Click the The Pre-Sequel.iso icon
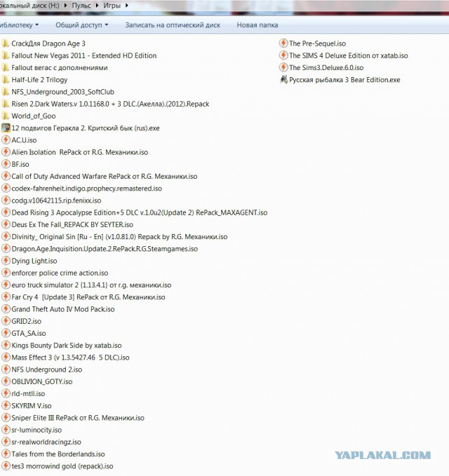 pos(283,43)
